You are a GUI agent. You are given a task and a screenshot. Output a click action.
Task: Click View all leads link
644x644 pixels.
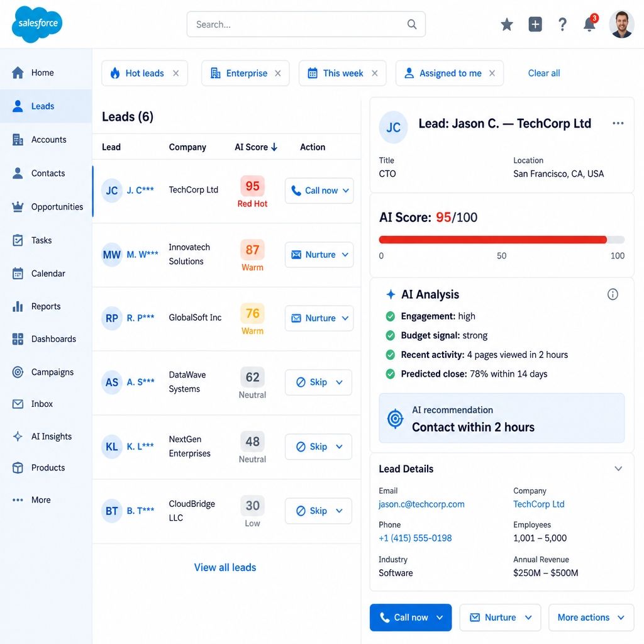pos(225,567)
